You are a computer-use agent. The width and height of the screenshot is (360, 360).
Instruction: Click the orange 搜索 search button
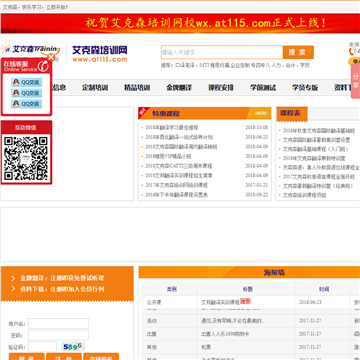[x=298, y=52]
